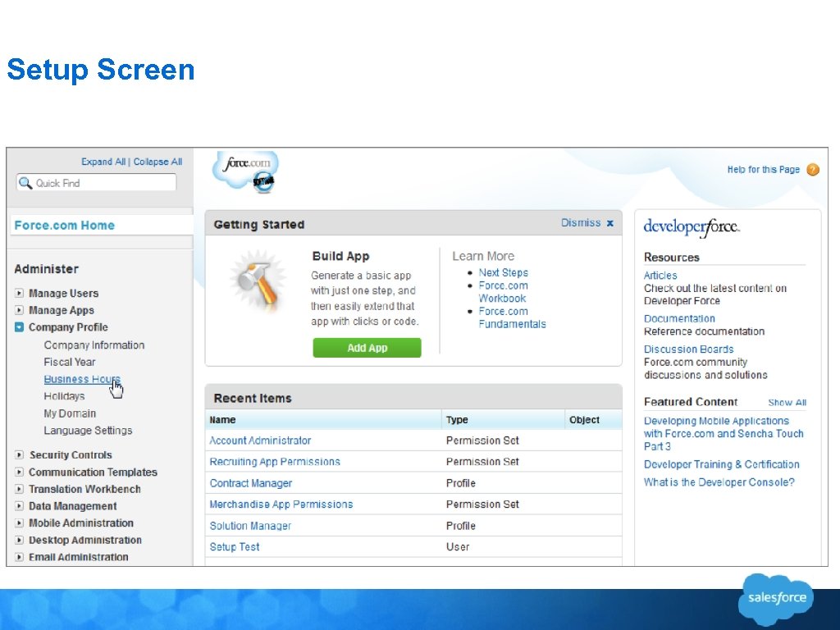Expand the Manage Users section
The width and height of the screenshot is (840, 630).
pos(20,293)
